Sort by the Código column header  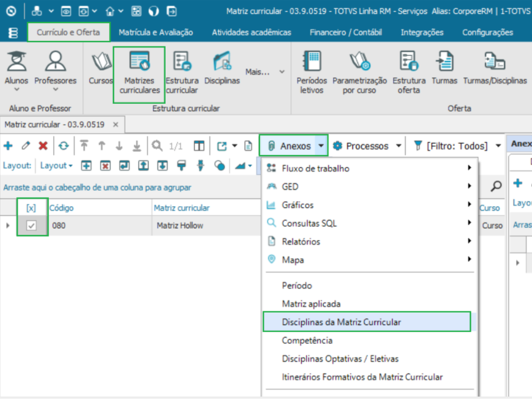click(100, 208)
